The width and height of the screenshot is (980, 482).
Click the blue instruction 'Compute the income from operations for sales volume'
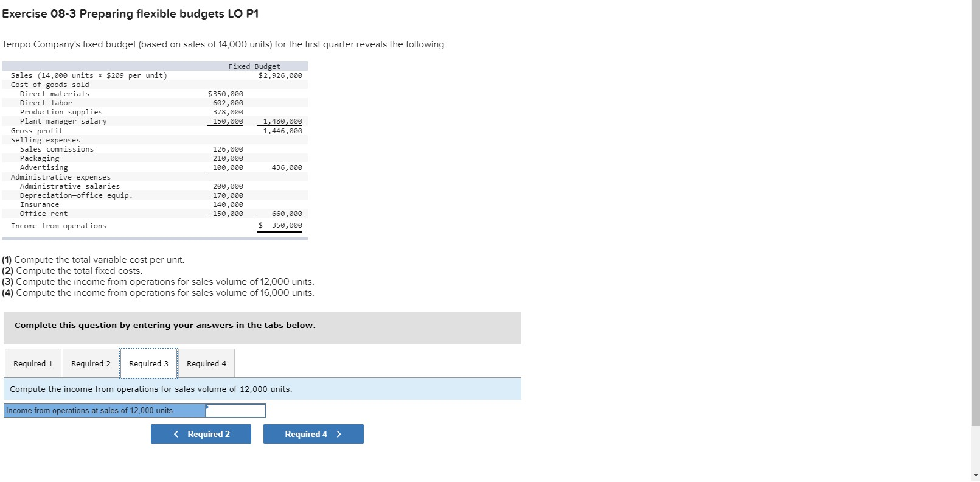tap(151, 389)
